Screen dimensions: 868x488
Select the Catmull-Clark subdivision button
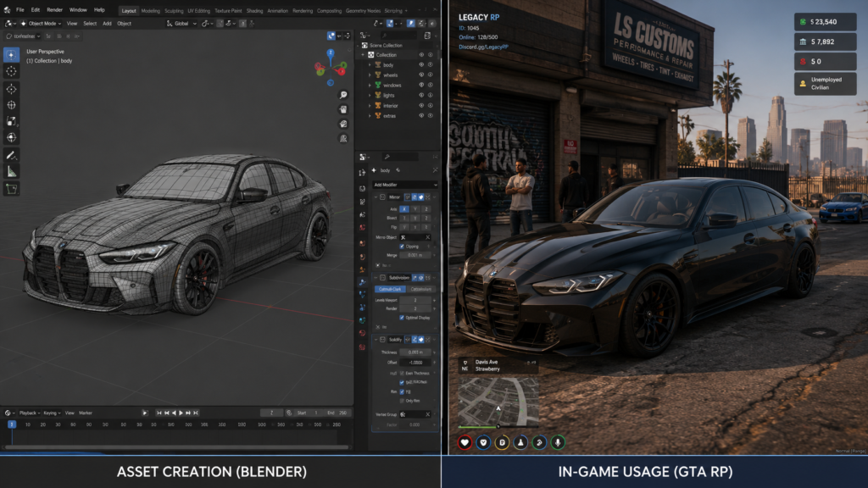point(390,289)
